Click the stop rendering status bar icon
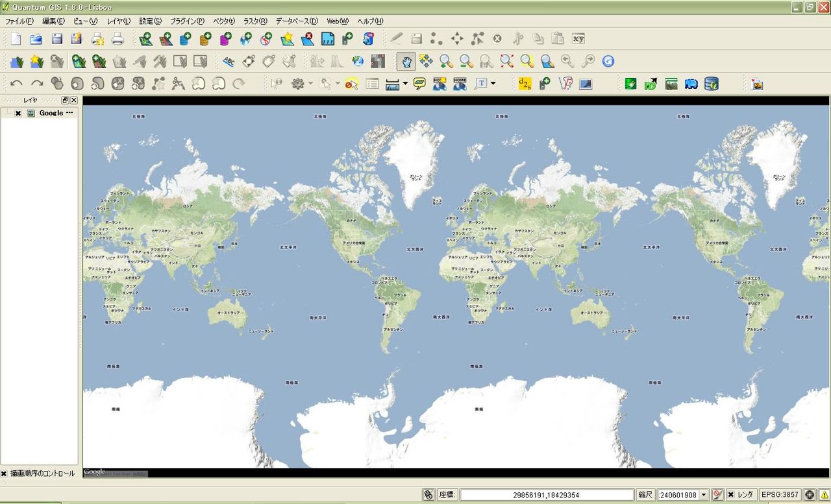 [717, 495]
